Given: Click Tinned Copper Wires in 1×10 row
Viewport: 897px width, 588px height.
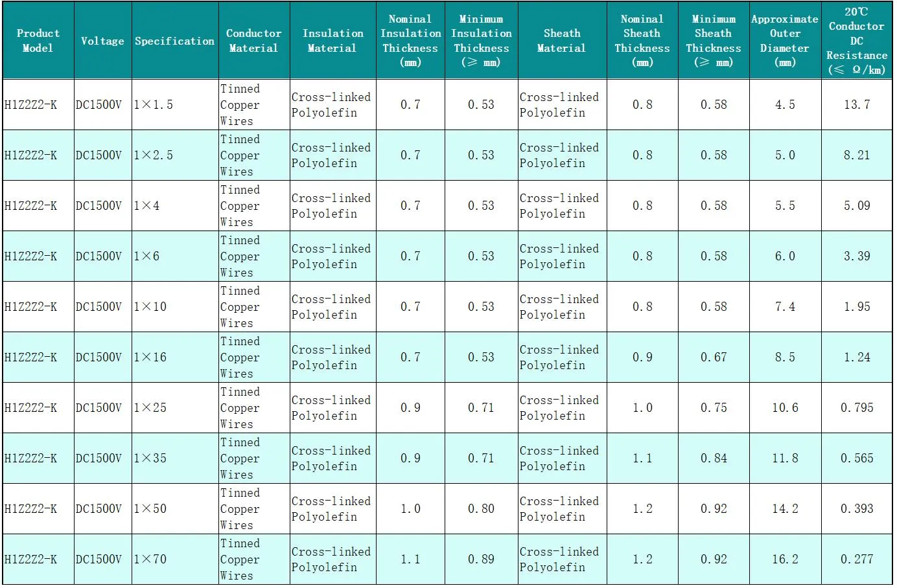Looking at the screenshot, I should 240,306.
